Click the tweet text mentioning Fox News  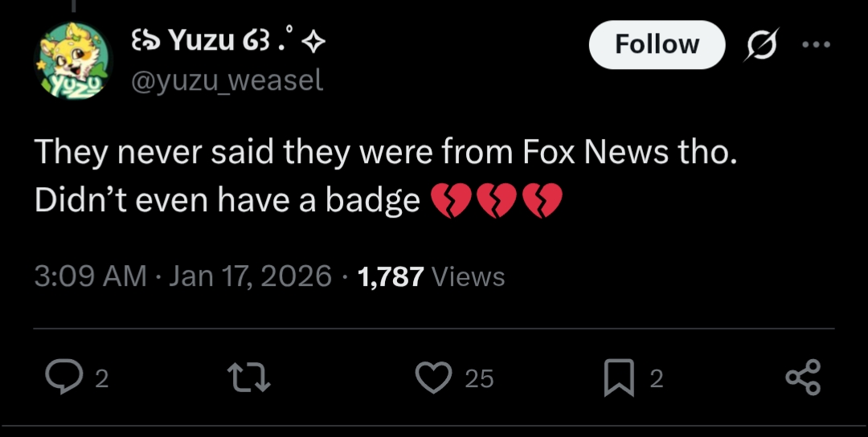(384, 153)
